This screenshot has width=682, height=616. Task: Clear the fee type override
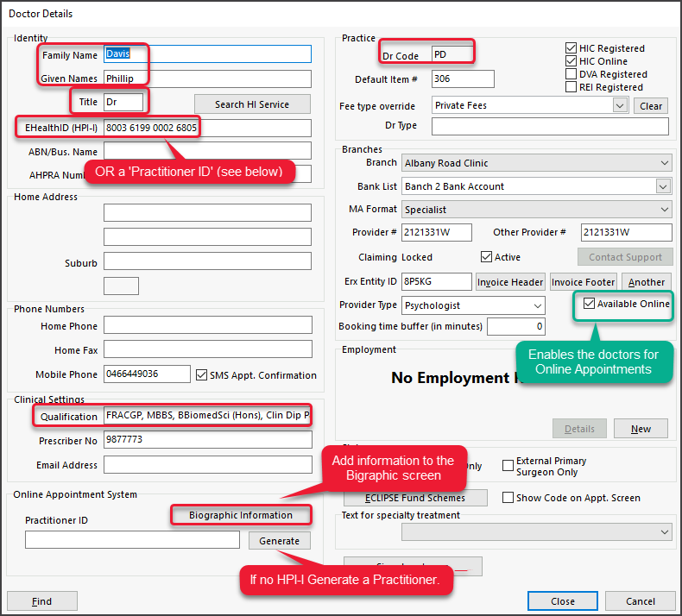(x=651, y=106)
